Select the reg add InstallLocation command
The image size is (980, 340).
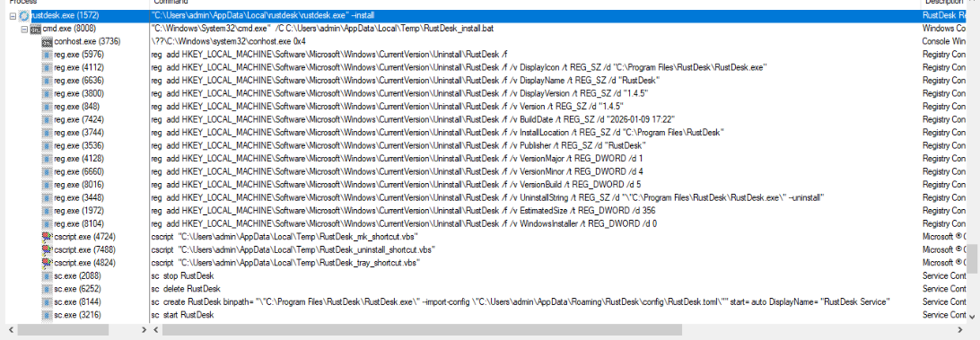pyautogui.click(x=438, y=133)
